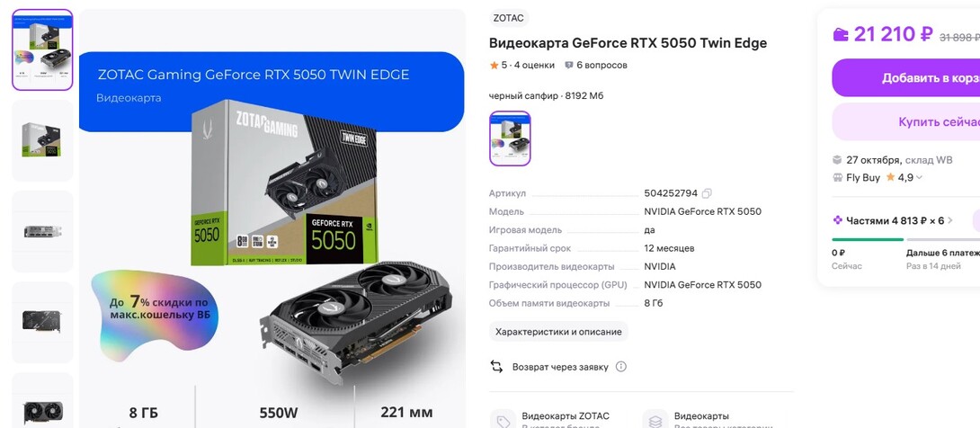Screen dimensions: 980x428
Task: Click the wallet icon beside the price
Action: click(841, 34)
